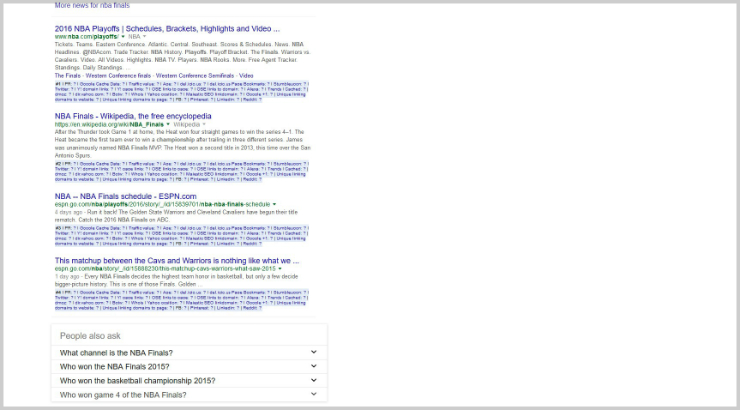This screenshot has height=410, width=740.
Task: Open The Finals sitelink
Action: click(x=67, y=75)
